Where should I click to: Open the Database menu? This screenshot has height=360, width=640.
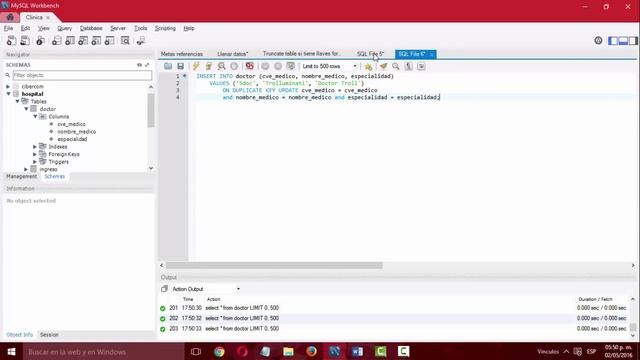(x=91, y=28)
